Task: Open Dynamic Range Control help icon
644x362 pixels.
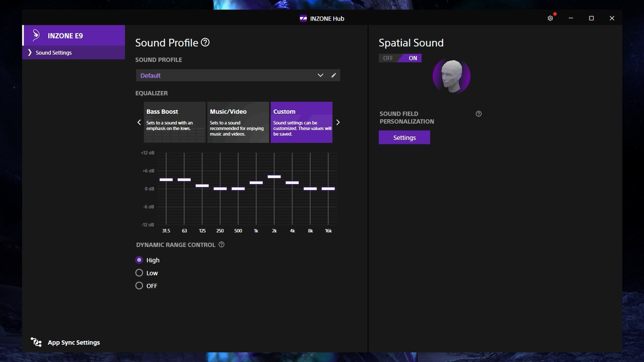Action: click(x=221, y=245)
